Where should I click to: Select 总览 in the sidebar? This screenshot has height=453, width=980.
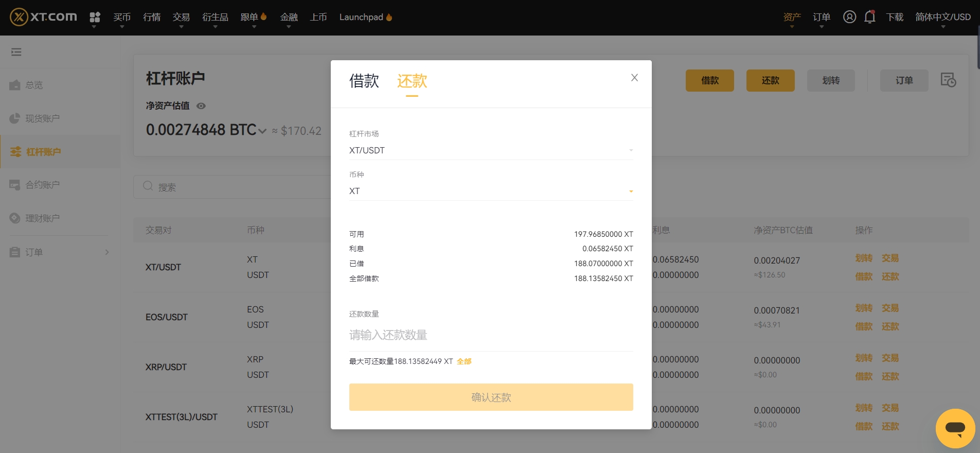pos(34,85)
